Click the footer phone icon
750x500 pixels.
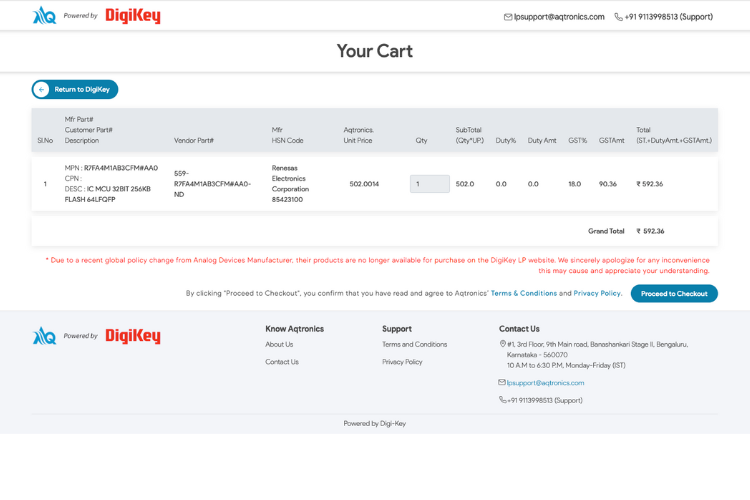(503, 400)
